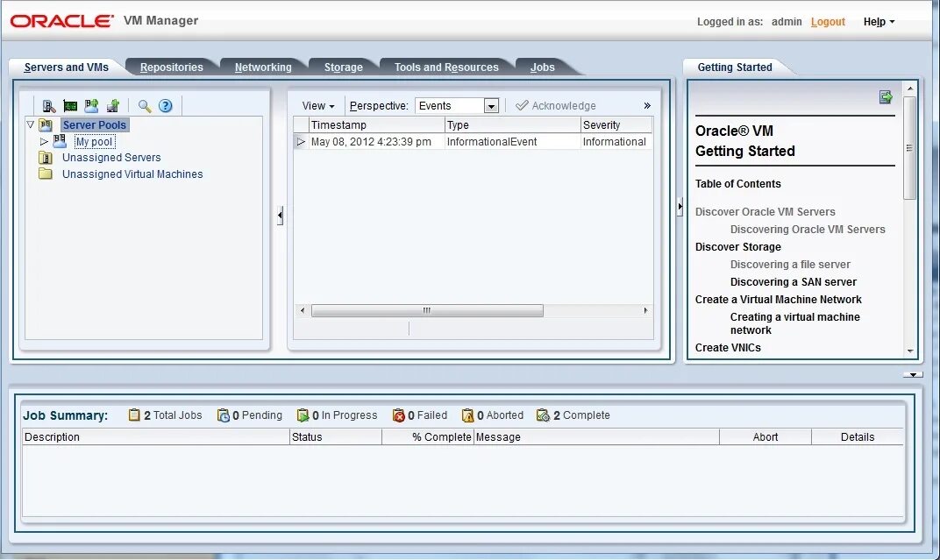Image resolution: width=940 pixels, height=560 pixels.
Task: Open the blue question-mark help icon
Action: tap(166, 106)
